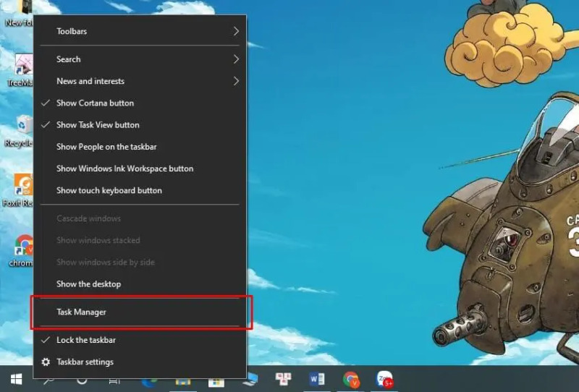
Task: Select the Chrome shortcut on the desktop
Action: tap(21, 251)
